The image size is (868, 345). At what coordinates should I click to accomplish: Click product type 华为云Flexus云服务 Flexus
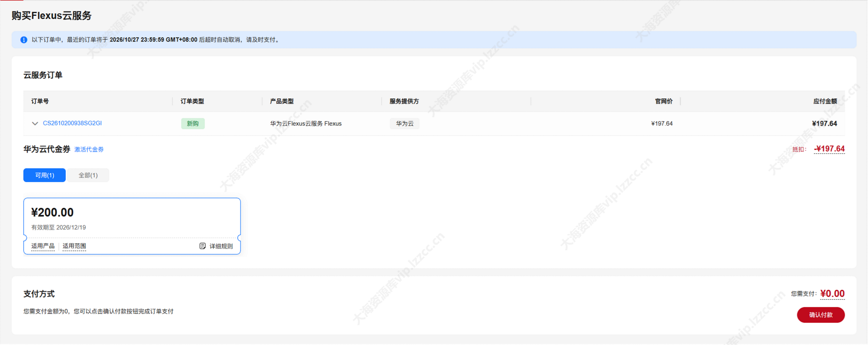pos(306,123)
